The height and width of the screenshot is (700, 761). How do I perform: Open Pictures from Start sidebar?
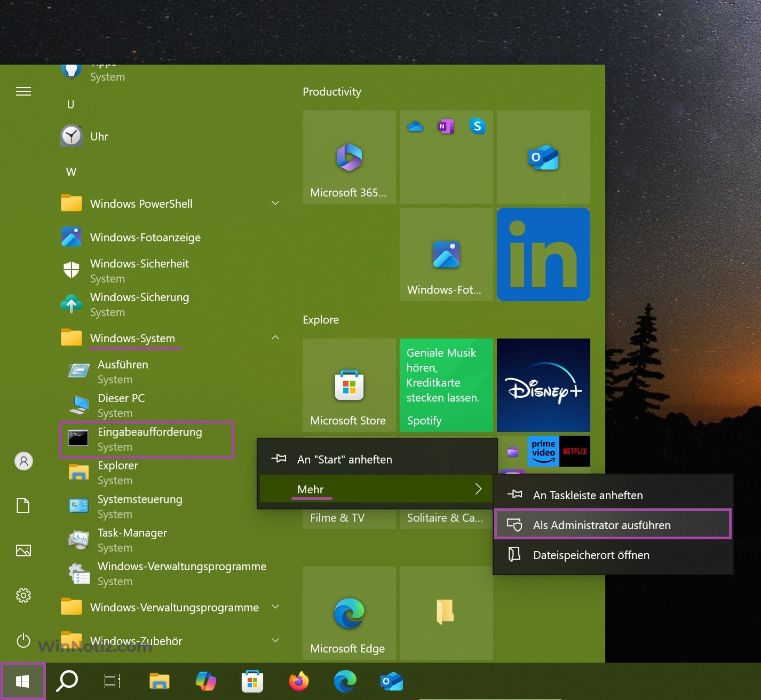click(23, 550)
